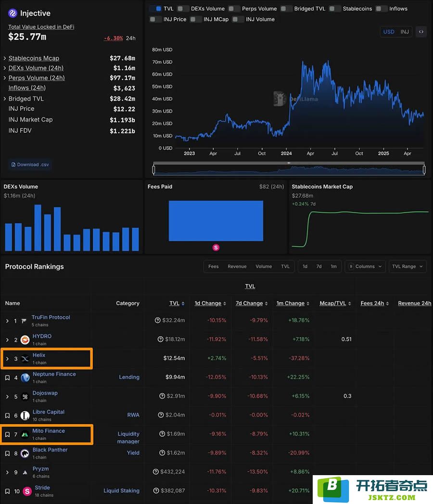
Task: Select the TVL tab in rankings filter
Action: tap(285, 266)
